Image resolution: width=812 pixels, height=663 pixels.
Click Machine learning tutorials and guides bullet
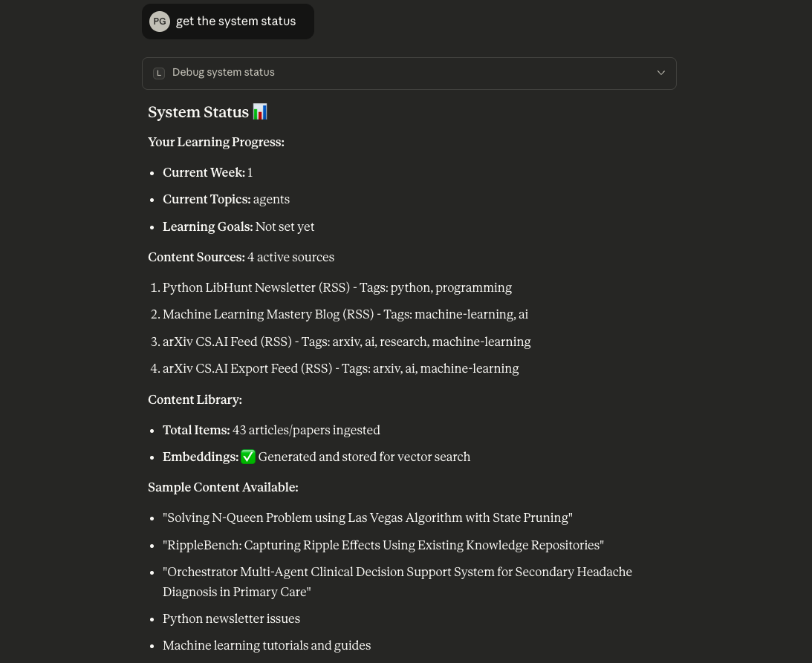tap(266, 646)
